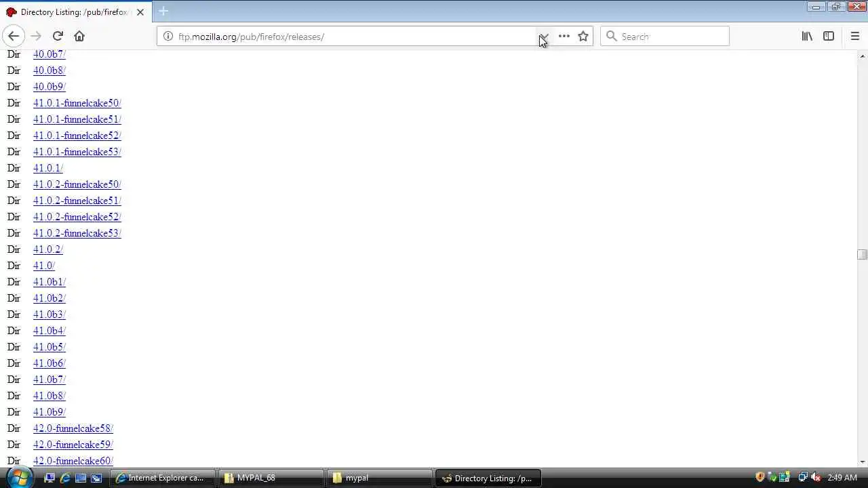Open the 41.0.1/ release folder
This screenshot has height=488, width=868.
click(x=48, y=168)
